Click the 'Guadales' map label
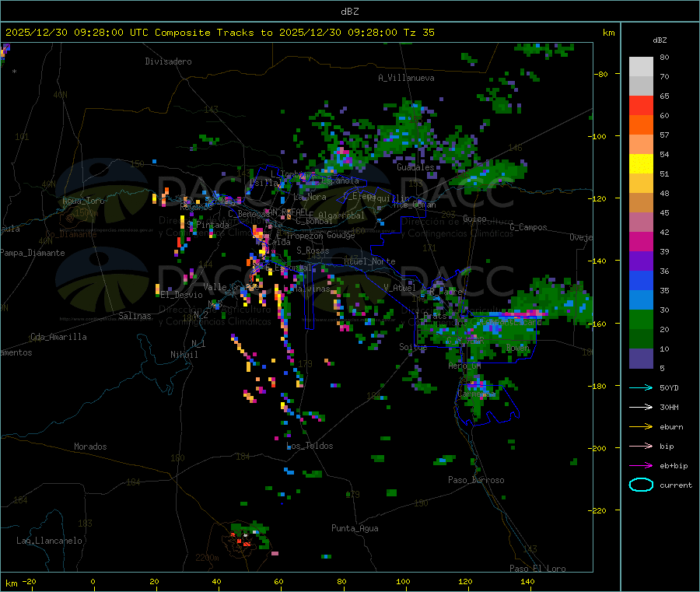Screen dimensions: 700x592 tap(415, 167)
